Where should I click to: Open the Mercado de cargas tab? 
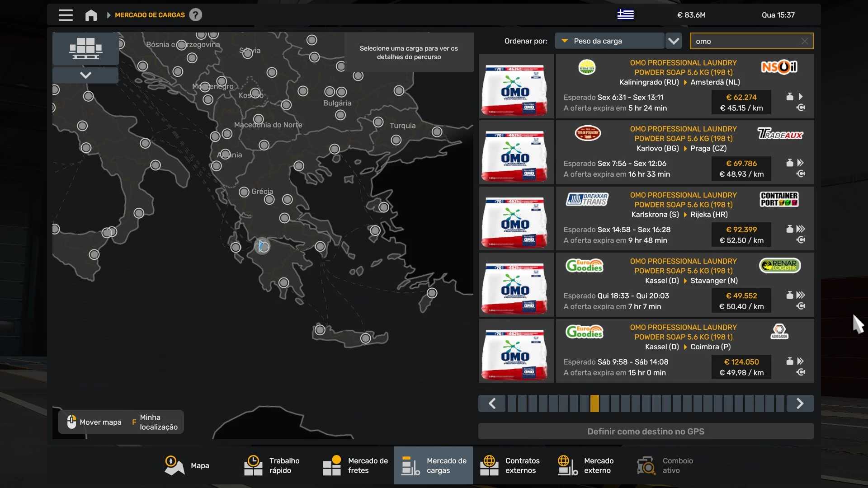434,466
